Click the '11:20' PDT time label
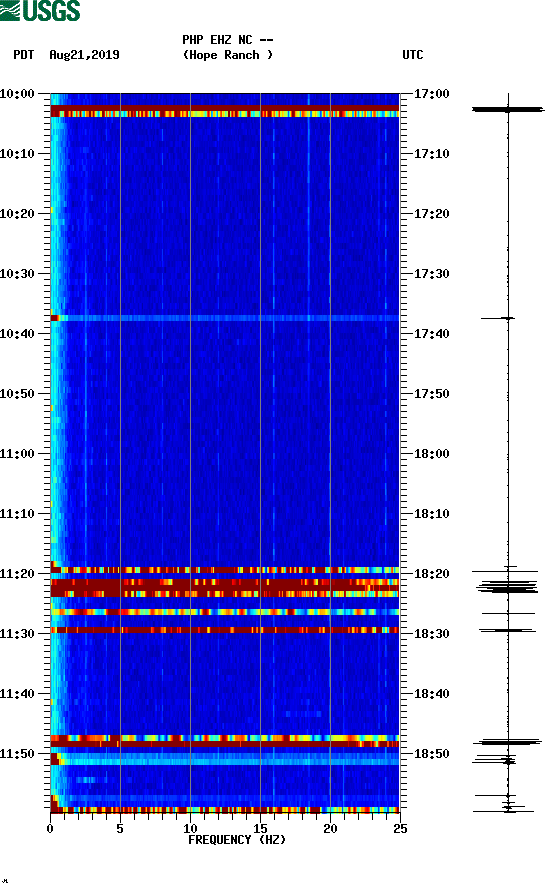 17,573
